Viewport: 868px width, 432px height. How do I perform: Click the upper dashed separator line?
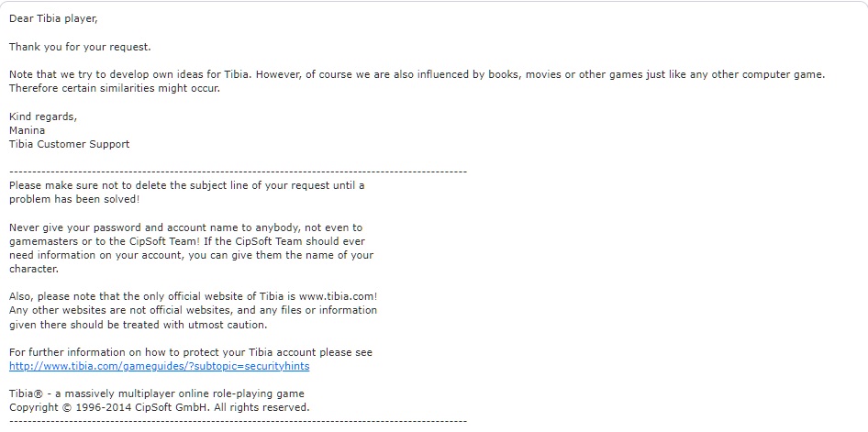click(x=238, y=172)
